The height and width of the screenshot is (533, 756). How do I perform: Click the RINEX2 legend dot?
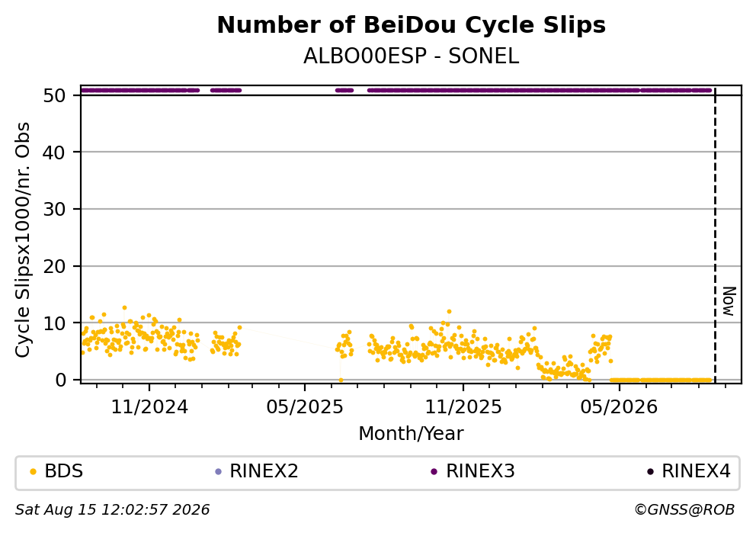coord(218,472)
